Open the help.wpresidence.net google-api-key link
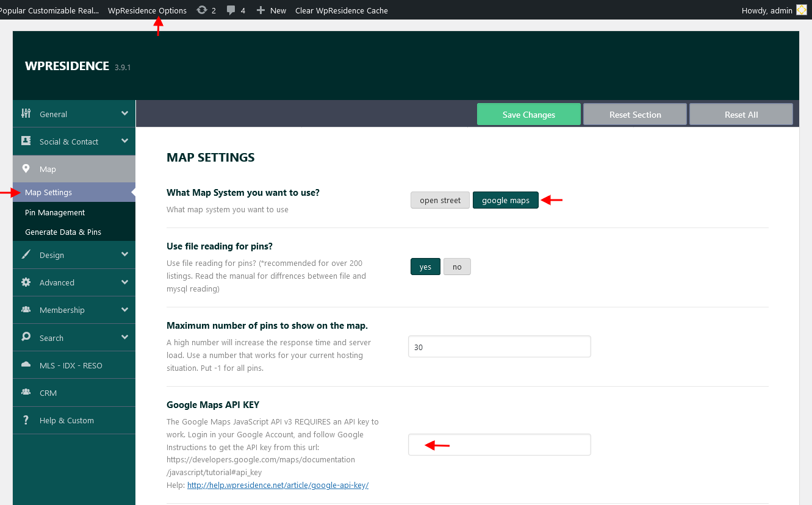This screenshot has width=812, height=505. (x=278, y=485)
